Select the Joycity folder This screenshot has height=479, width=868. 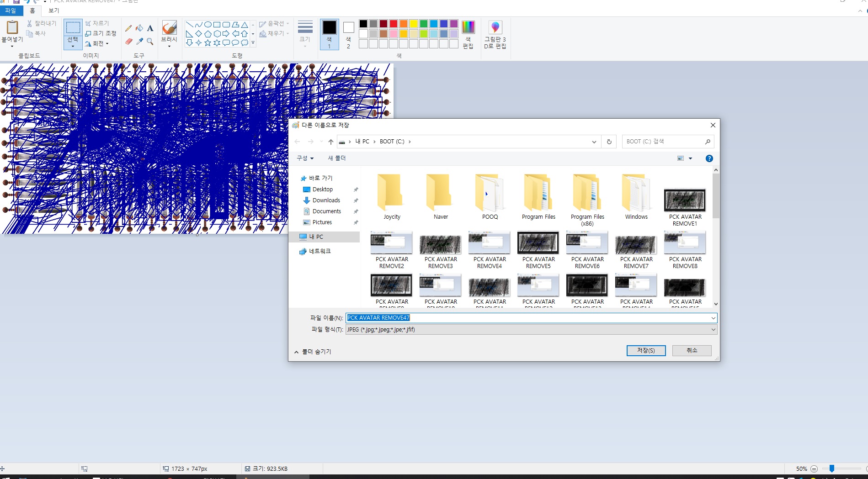[392, 197]
